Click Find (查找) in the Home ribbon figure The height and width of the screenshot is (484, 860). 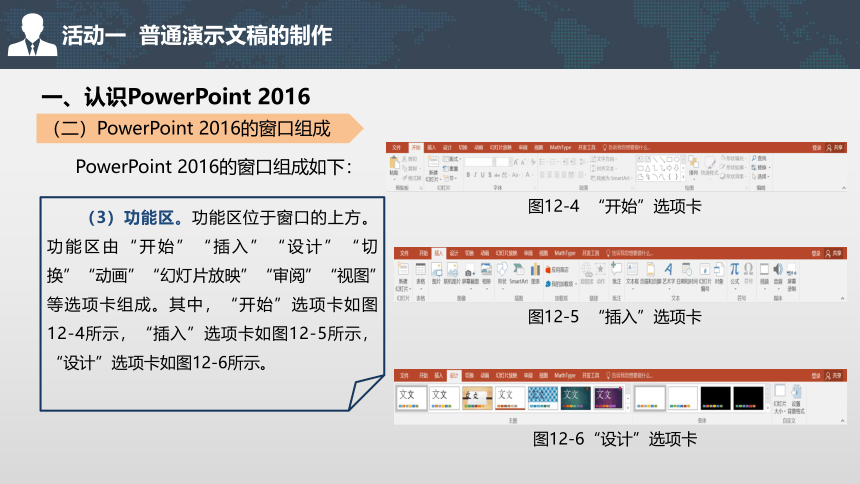[x=759, y=158]
